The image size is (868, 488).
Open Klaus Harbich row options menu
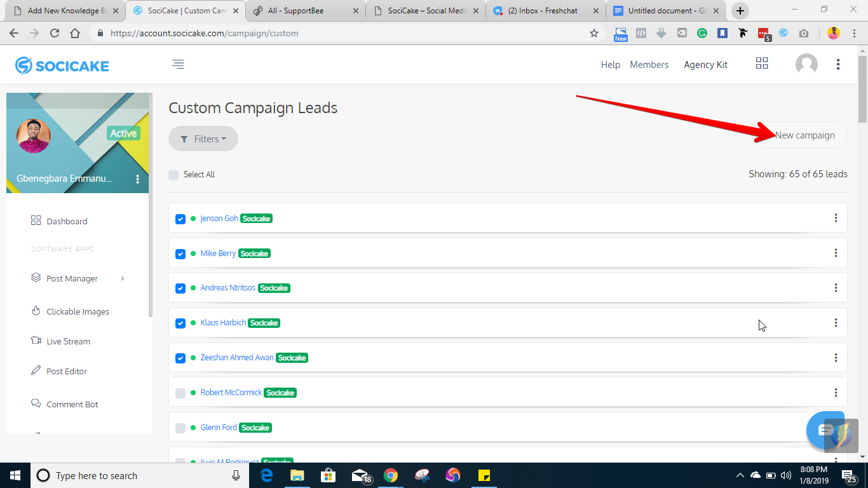point(836,323)
